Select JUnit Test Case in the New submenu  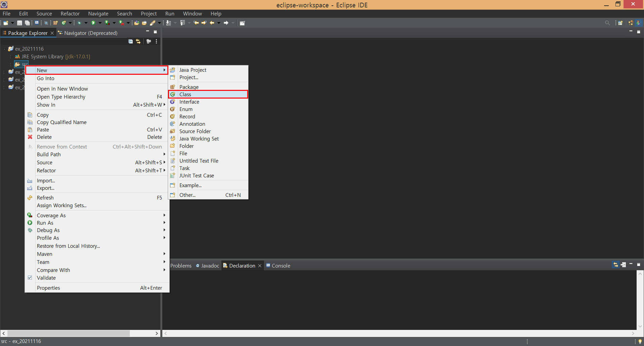coord(208,175)
